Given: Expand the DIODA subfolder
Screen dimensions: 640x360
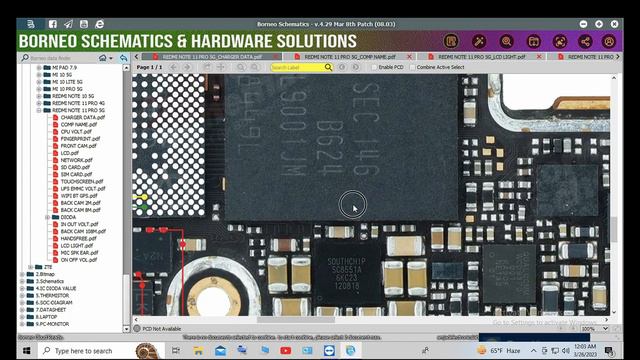Looking at the screenshot, I should pos(47,217).
